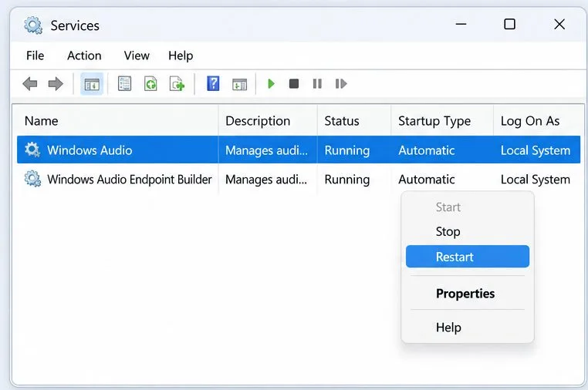Start service with the green play icon
The image size is (588, 390).
pyautogui.click(x=271, y=83)
